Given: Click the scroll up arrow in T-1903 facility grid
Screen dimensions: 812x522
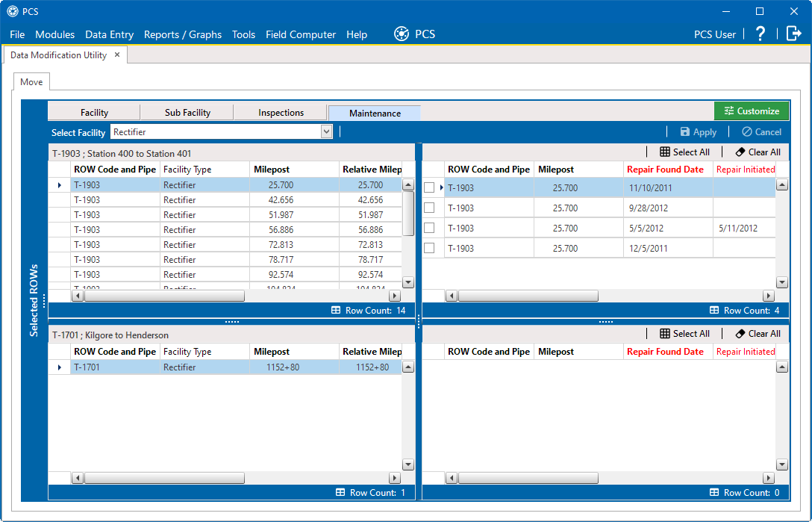Looking at the screenshot, I should pos(408,185).
